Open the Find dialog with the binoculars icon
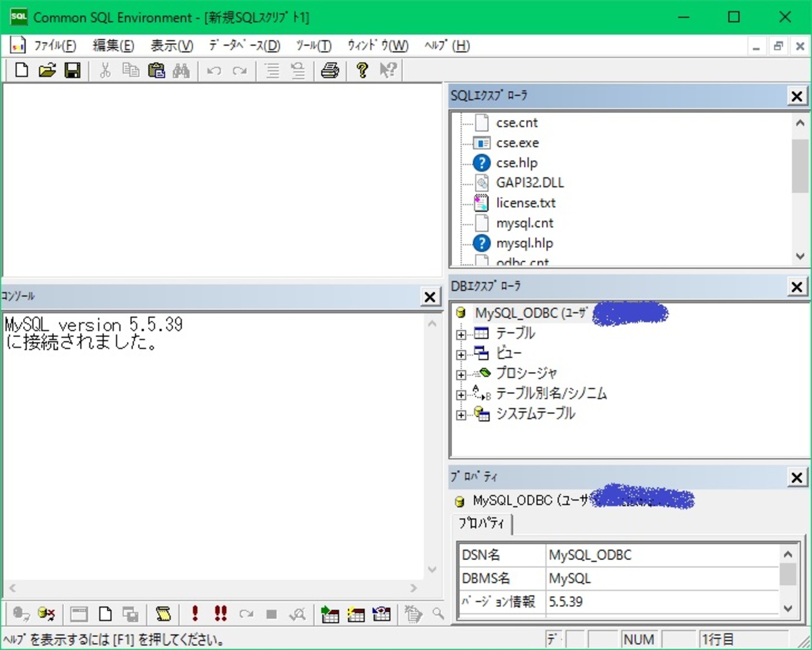The image size is (812, 650). [181, 71]
